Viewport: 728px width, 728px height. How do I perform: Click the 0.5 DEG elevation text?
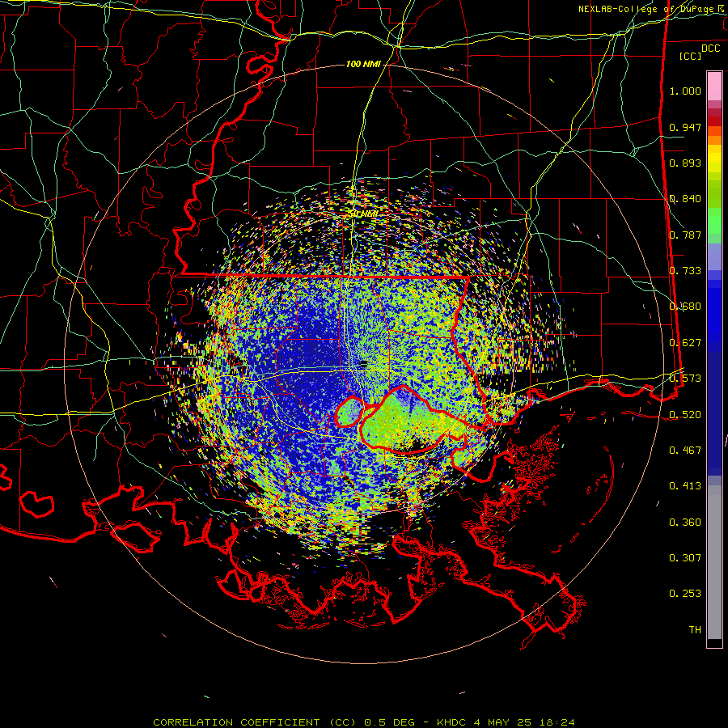[388, 722]
